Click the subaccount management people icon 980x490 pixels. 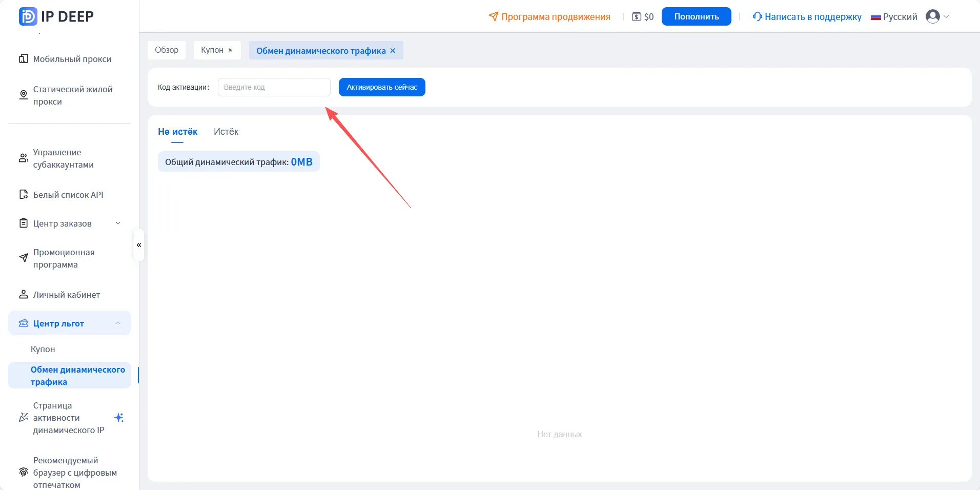pos(24,158)
